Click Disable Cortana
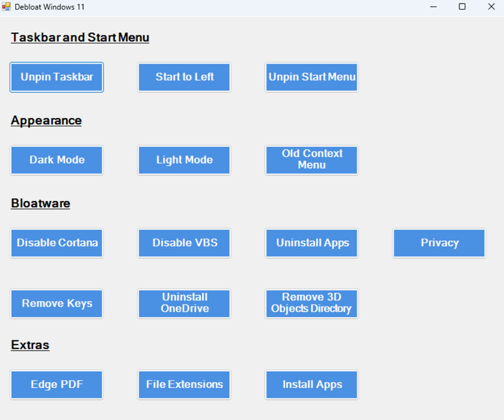 [57, 243]
